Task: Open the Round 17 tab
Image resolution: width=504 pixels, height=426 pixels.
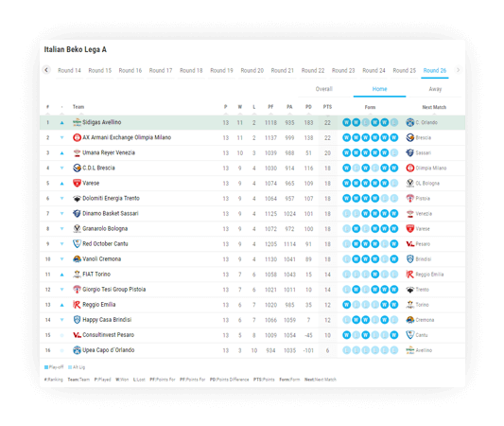Action: point(161,70)
